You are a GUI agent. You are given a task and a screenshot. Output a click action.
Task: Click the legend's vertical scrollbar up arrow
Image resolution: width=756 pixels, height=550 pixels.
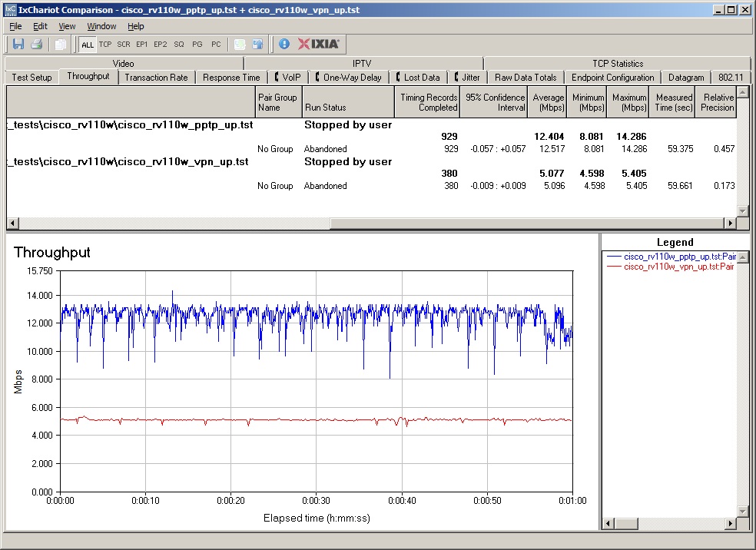pos(742,258)
